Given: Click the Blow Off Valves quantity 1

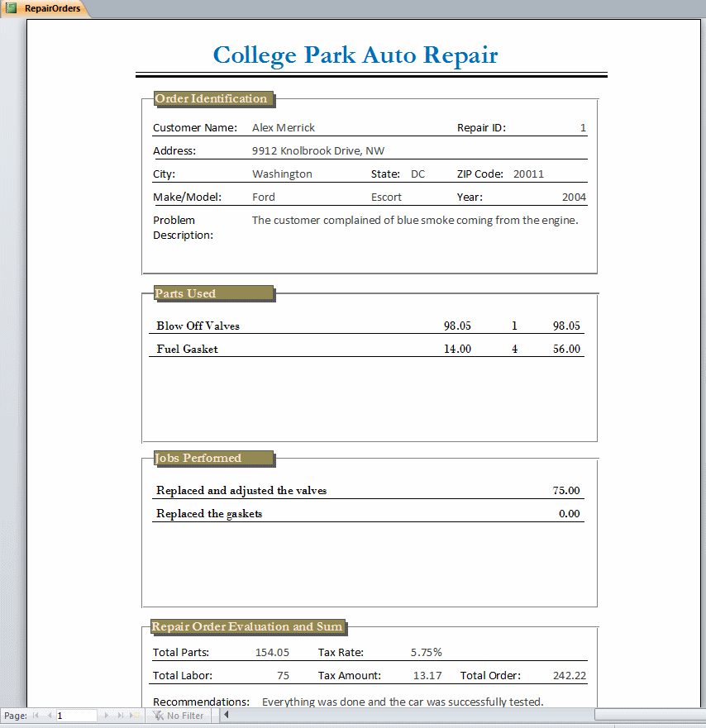Looking at the screenshot, I should click(x=514, y=326).
